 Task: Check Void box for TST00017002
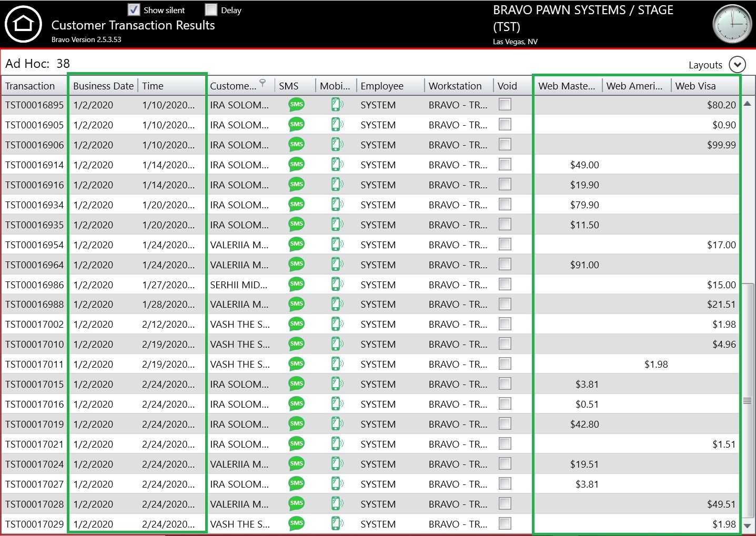[505, 324]
